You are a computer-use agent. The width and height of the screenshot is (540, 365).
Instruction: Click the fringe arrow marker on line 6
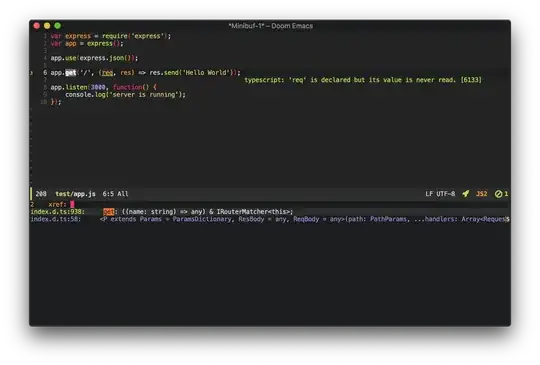[x=31, y=73]
